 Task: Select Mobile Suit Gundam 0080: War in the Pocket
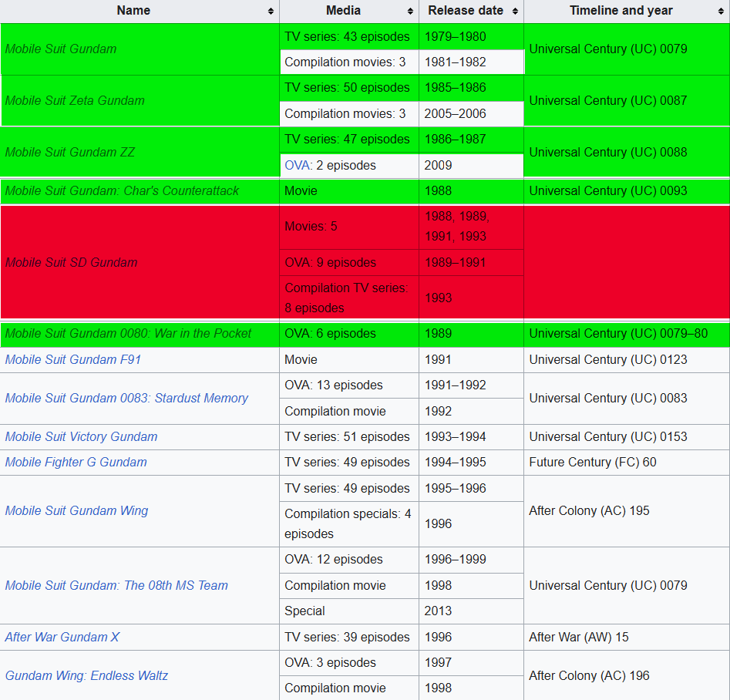[x=140, y=334]
